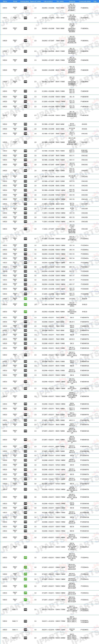This screenshot has width=99, height=644.
Task: Click CNG icon in 05.2002 Natural Power row
Action: pyautogui.click(x=25, y=312)
